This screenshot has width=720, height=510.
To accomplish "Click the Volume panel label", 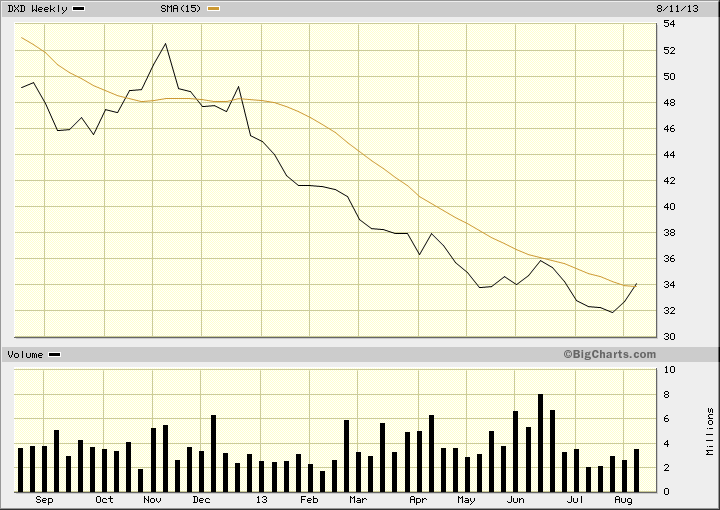I will point(25,355).
